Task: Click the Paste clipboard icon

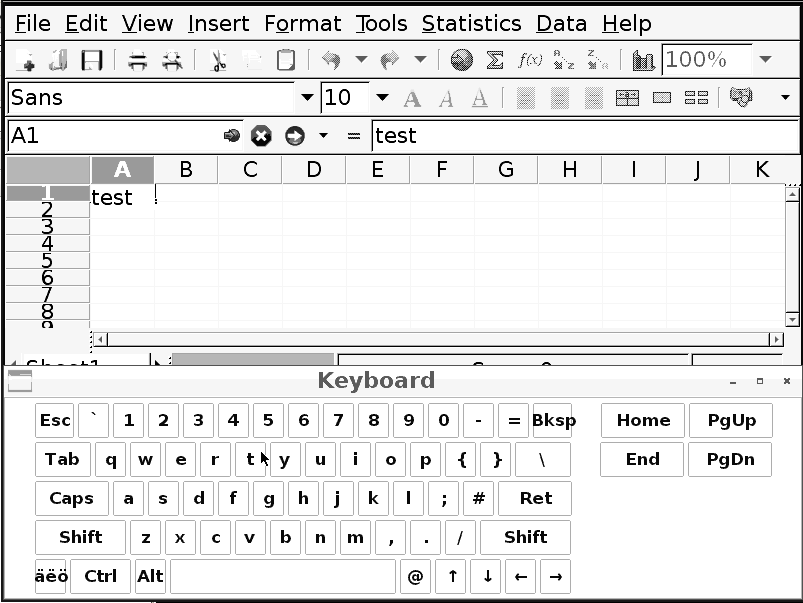Action: (286, 61)
